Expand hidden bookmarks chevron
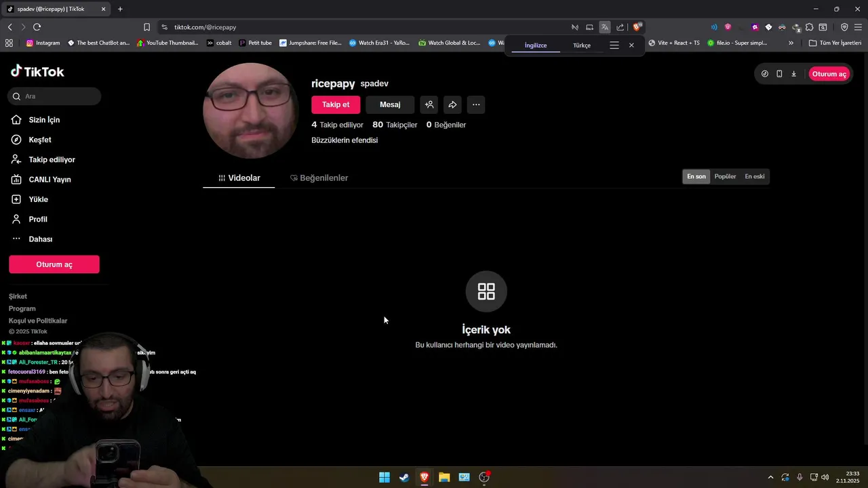This screenshot has height=488, width=868. (x=791, y=43)
